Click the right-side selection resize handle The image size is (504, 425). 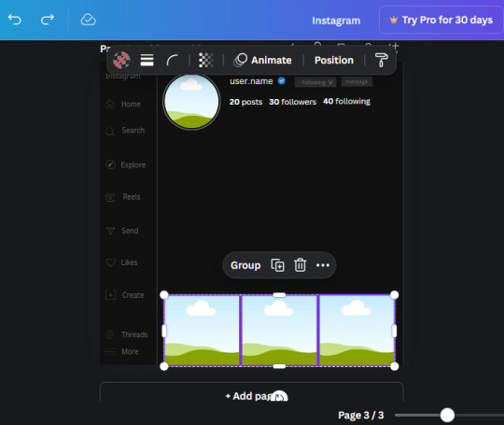[x=395, y=331]
